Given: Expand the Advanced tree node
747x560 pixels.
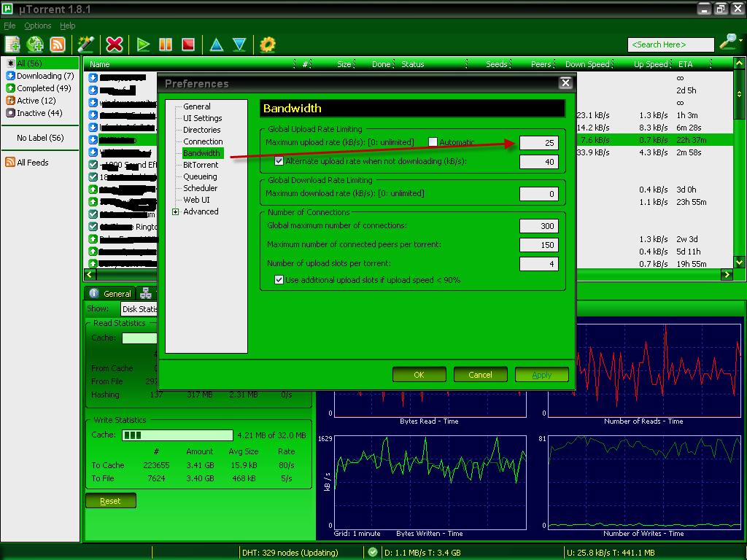Looking at the screenshot, I should (176, 212).
